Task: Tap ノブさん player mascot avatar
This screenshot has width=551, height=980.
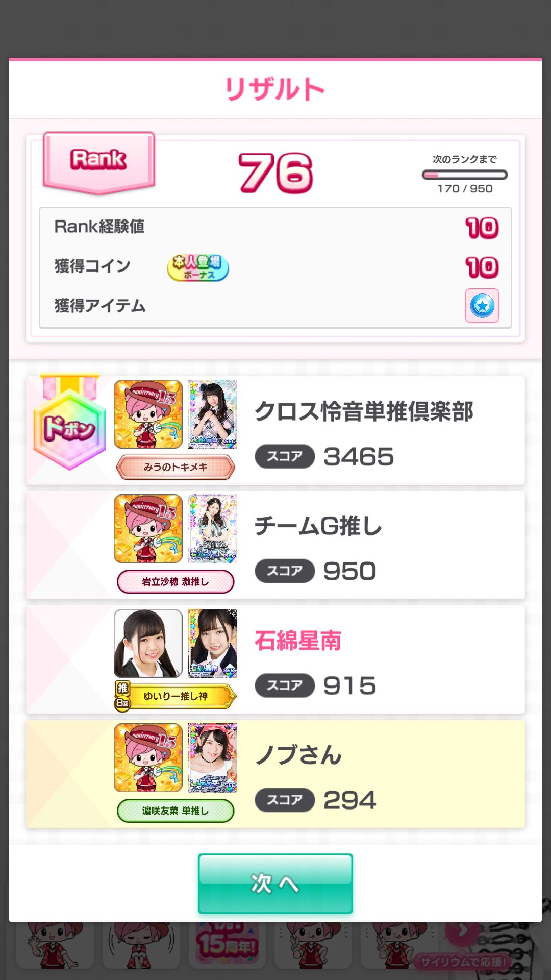Action: tap(148, 758)
